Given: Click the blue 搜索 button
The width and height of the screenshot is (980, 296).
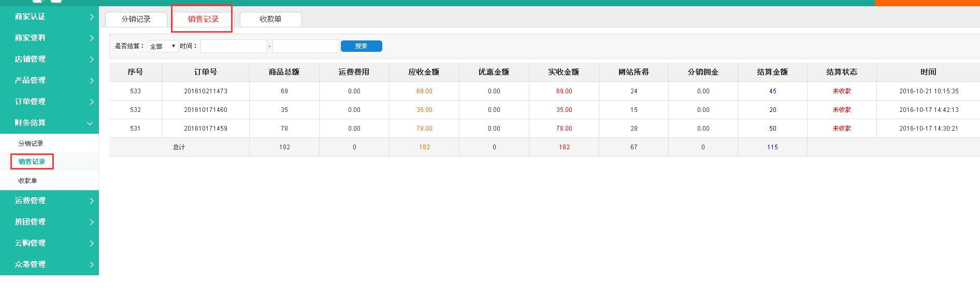Looking at the screenshot, I should (362, 46).
